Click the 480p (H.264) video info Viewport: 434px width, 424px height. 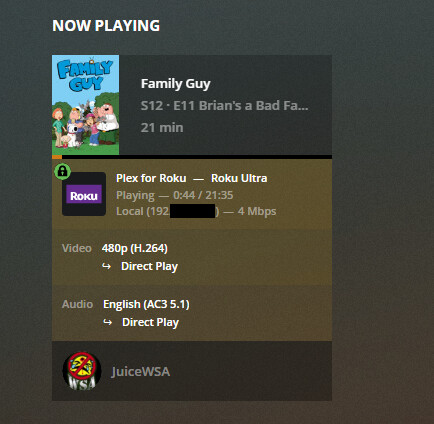[x=135, y=248]
